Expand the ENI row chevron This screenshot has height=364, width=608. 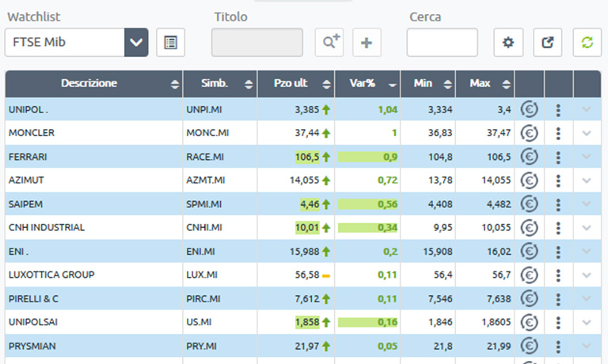coord(587,252)
